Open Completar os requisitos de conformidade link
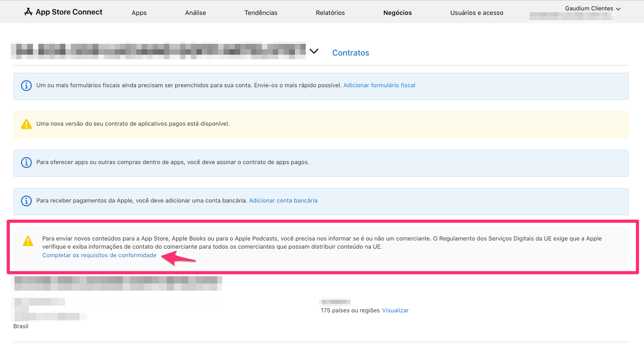 click(99, 255)
